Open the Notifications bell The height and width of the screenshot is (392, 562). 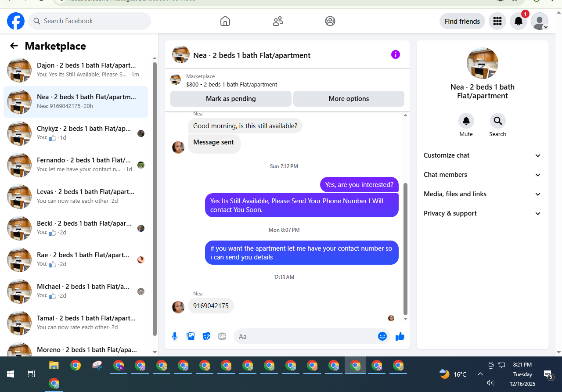(x=519, y=21)
